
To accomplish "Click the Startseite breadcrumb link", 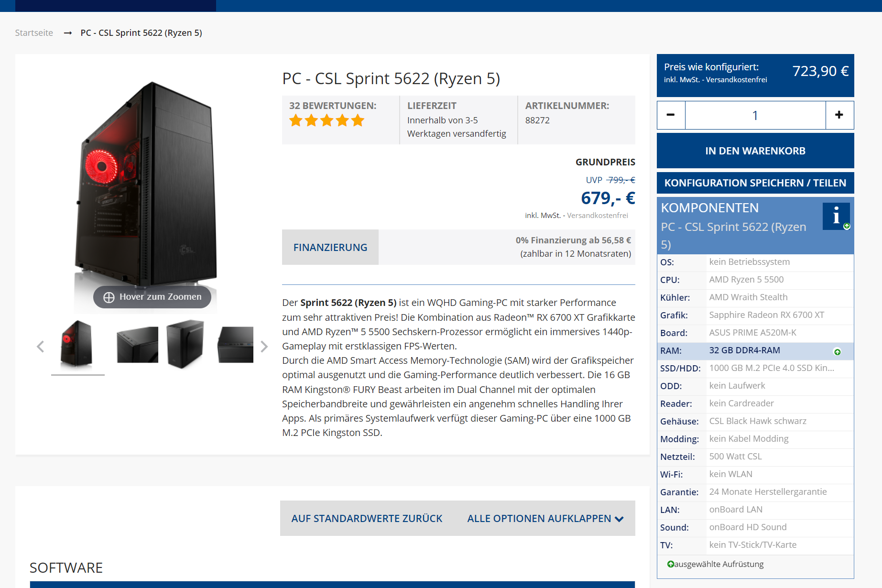I will [34, 33].
